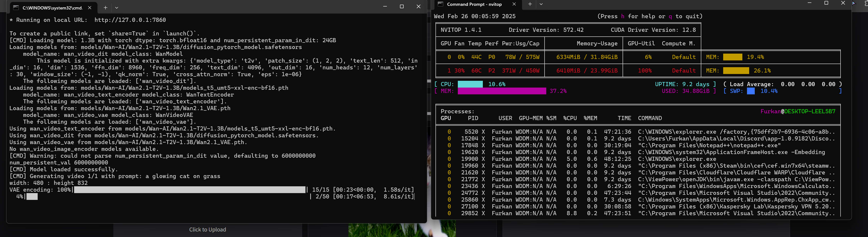The height and width of the screenshot is (237, 868).
Task: Click 'Driver Version: 572.42' in nvitop
Action: tap(546, 30)
